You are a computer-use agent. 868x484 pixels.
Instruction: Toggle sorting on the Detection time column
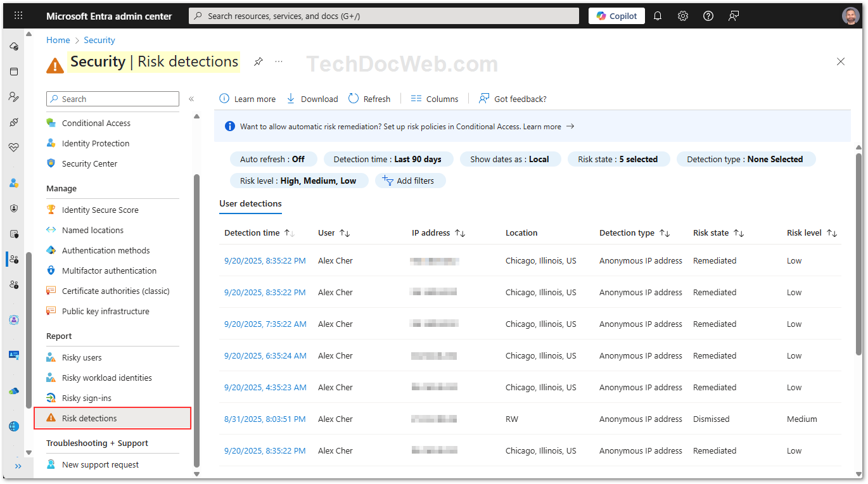pyautogui.click(x=290, y=233)
